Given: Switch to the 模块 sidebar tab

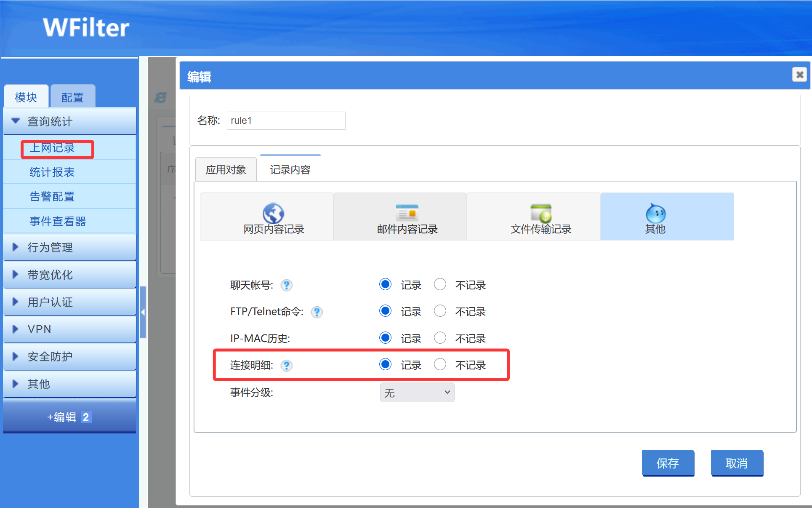Looking at the screenshot, I should [x=26, y=97].
